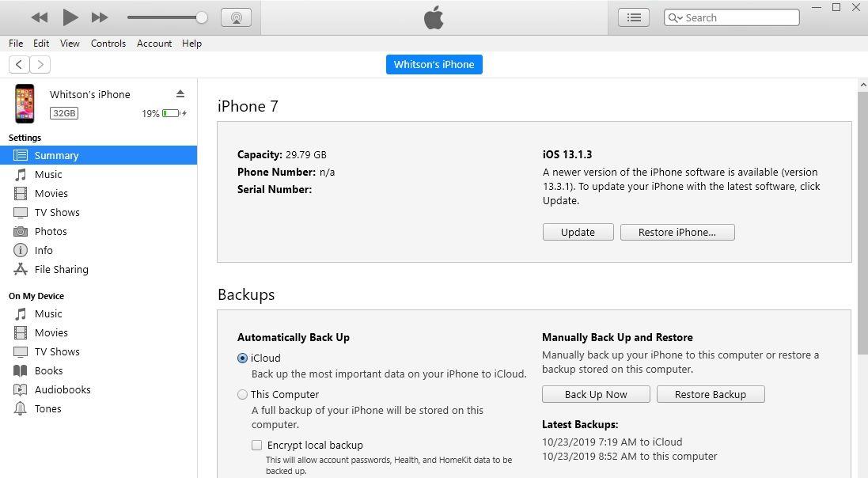The height and width of the screenshot is (478, 868).
Task: Select the This Computer backup option
Action: click(x=242, y=395)
